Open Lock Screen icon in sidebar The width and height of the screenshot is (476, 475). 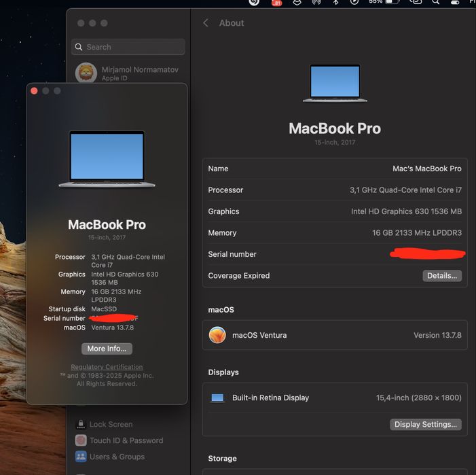81,424
